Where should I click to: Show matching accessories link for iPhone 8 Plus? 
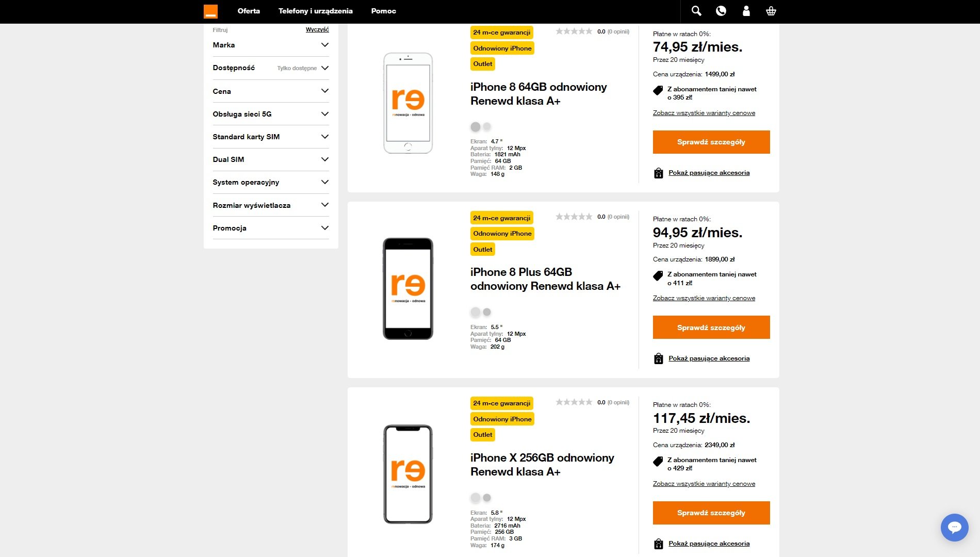point(709,358)
